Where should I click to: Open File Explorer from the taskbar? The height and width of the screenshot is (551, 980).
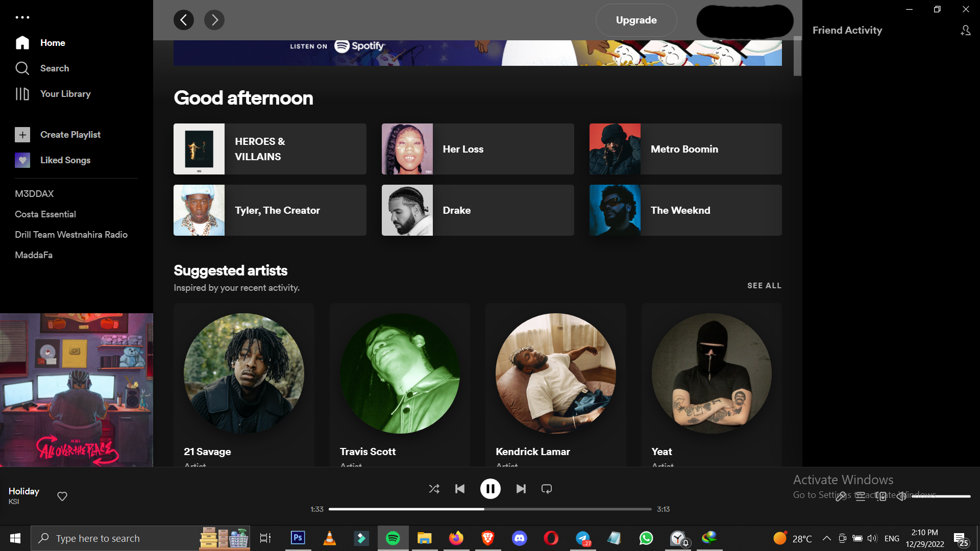click(425, 538)
